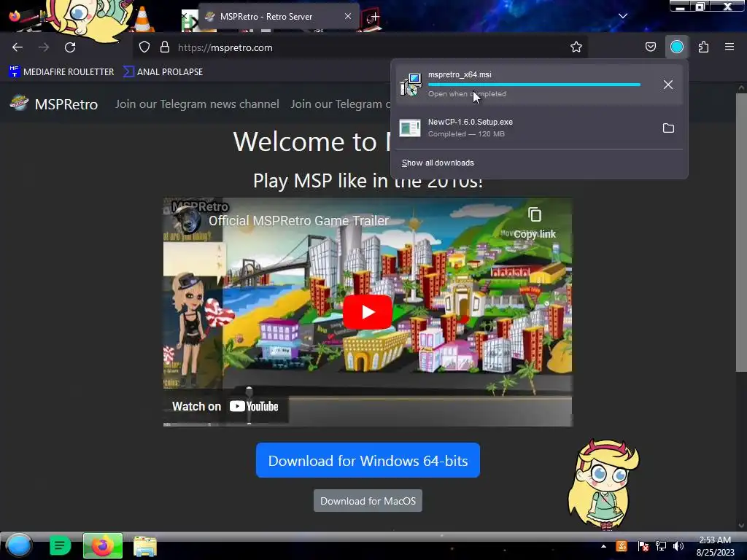Click the Firefox taskbar button
747x560 pixels.
coord(102,545)
